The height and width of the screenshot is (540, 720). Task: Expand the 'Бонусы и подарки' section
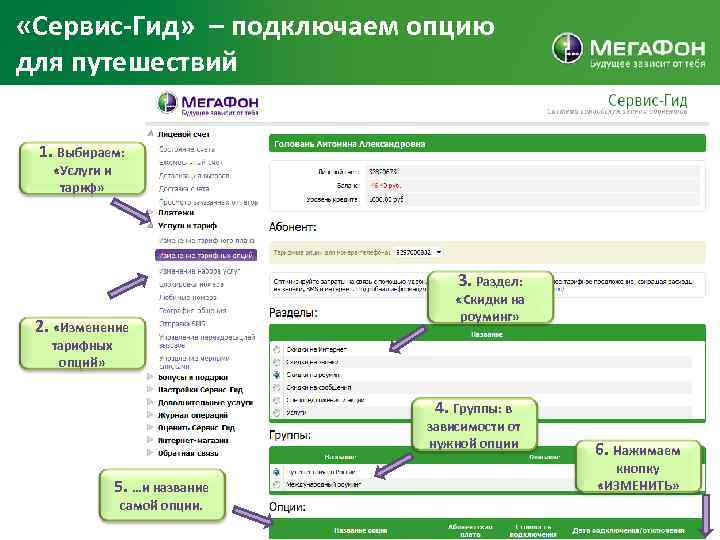tap(150, 377)
